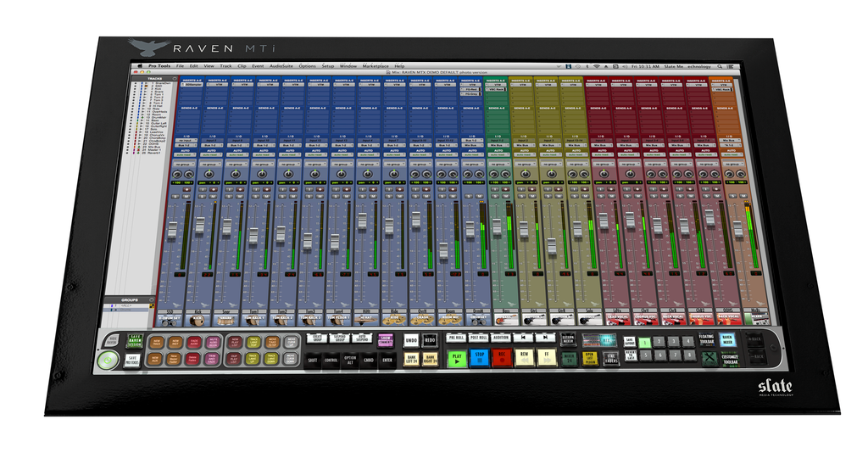This screenshot has width=868, height=464.
Task: Open the AudioSuite menu
Action: pyautogui.click(x=281, y=66)
